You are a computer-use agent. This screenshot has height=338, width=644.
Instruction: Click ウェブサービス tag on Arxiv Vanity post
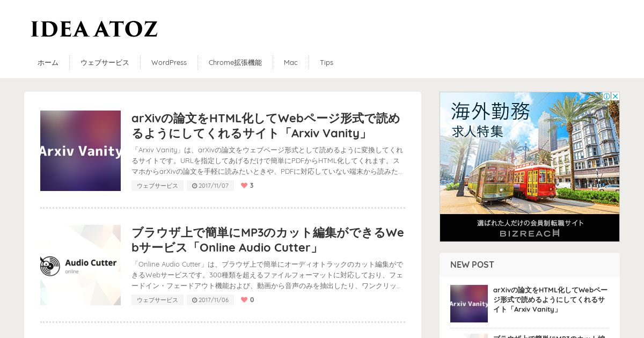click(x=157, y=186)
